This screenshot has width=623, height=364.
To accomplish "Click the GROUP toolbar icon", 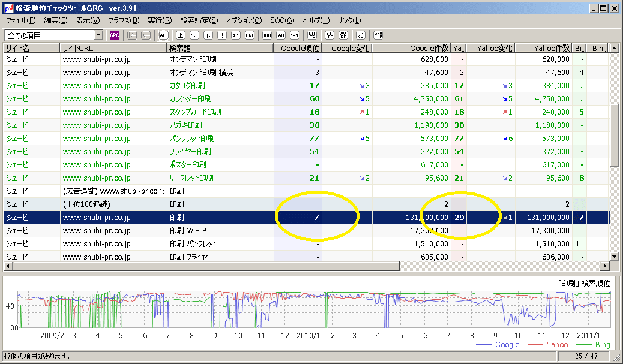I will click(x=378, y=35).
